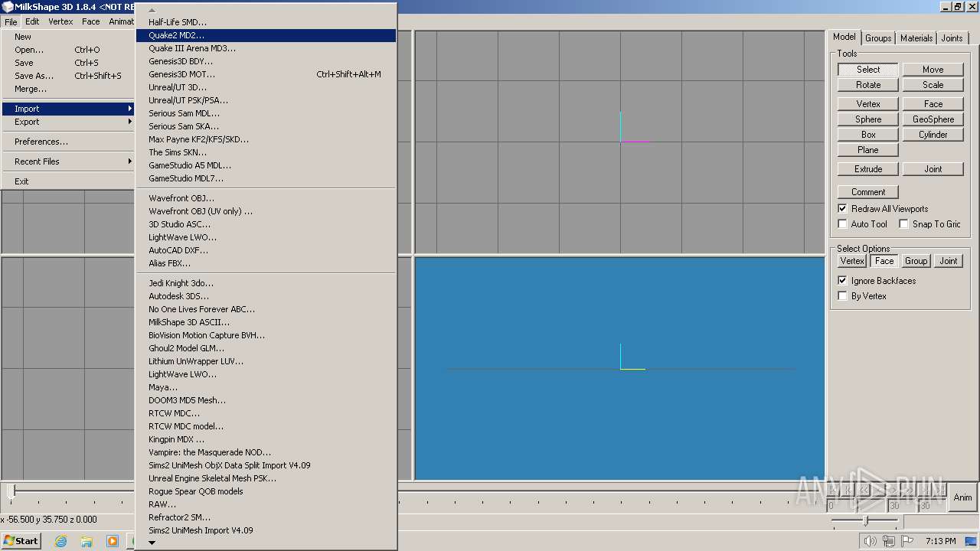Screen dimensions: 980x551
Task: Click the import list scroll-up arrow
Action: (x=152, y=10)
